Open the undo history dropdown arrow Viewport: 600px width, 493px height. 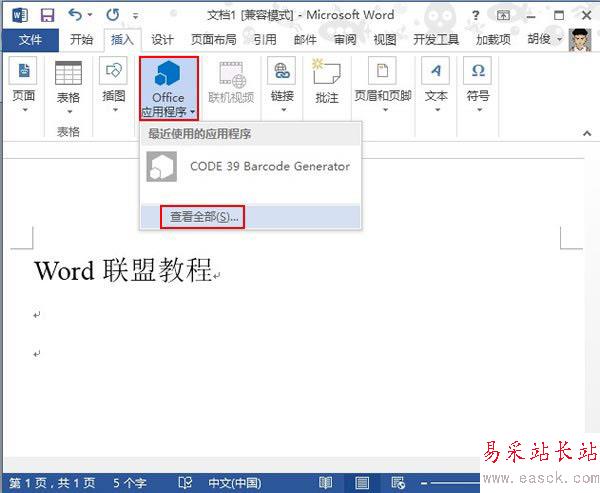90,15
